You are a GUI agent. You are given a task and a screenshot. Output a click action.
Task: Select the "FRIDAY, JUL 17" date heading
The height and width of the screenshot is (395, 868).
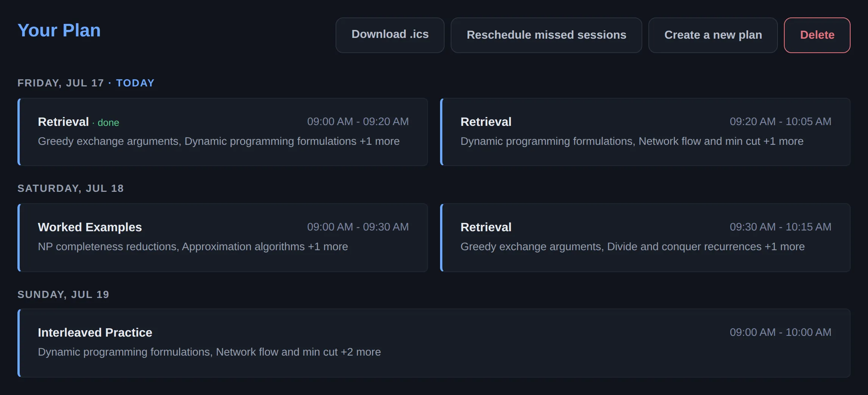pos(61,83)
